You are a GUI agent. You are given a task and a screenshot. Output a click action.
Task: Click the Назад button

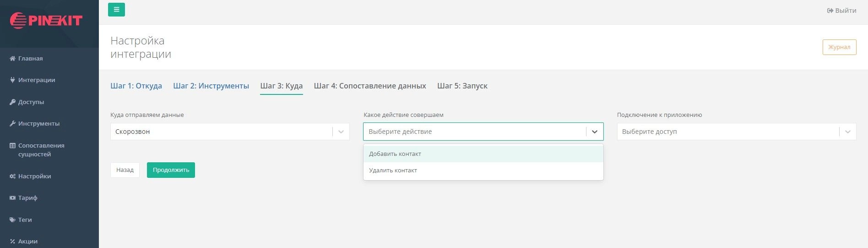click(x=125, y=170)
